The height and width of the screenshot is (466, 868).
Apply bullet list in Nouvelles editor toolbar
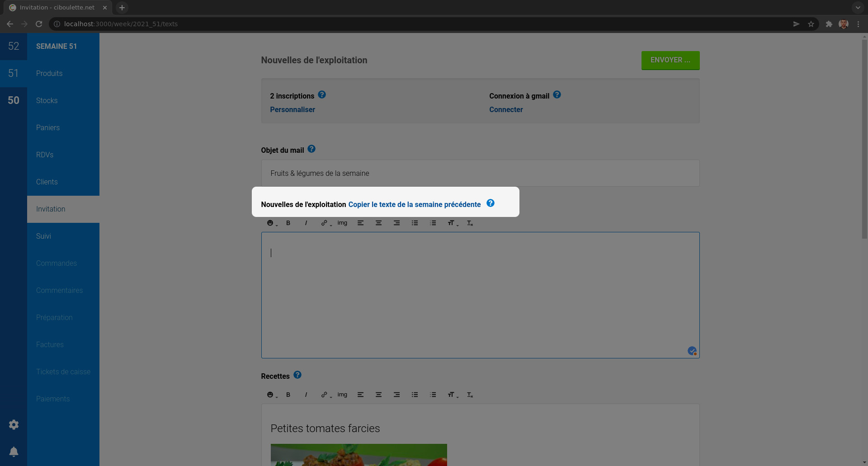(x=415, y=223)
